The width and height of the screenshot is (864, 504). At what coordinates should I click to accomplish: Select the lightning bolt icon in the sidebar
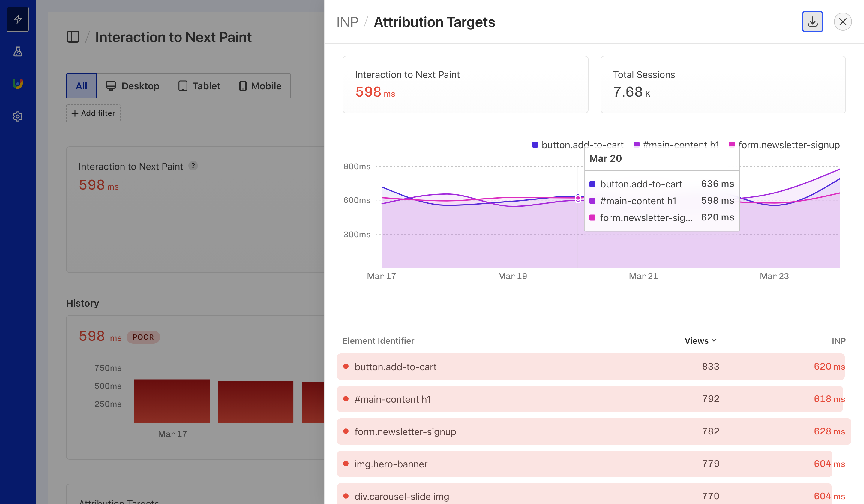[17, 19]
